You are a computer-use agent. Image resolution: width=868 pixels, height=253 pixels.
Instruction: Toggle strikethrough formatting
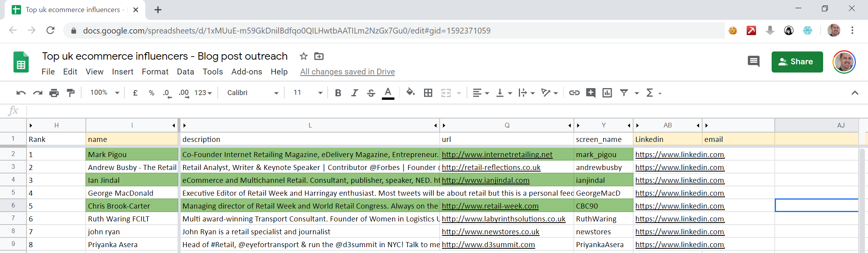coord(371,93)
